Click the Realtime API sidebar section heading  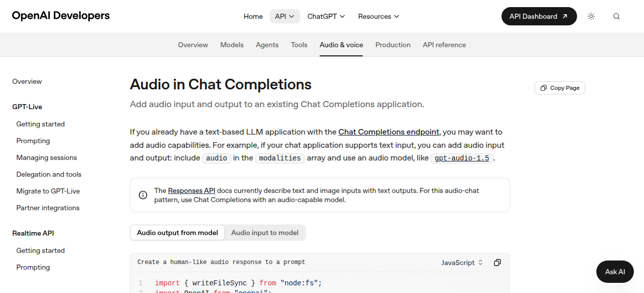33,233
